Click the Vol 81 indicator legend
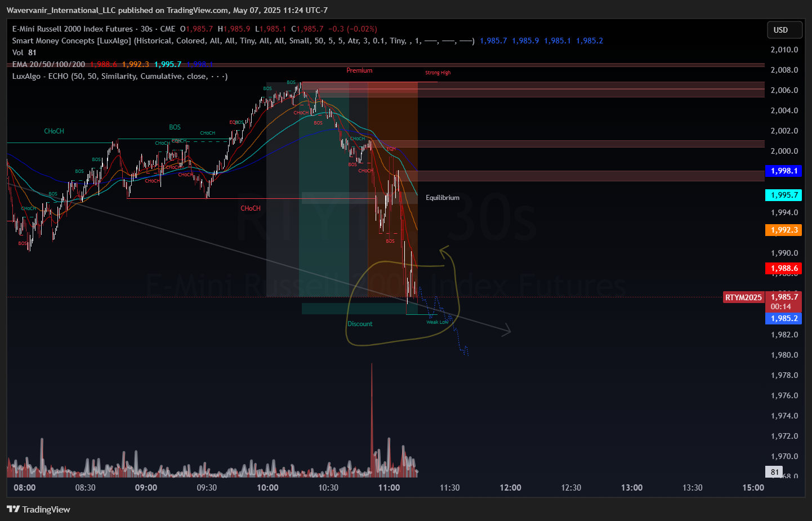812x521 pixels. 24,52
